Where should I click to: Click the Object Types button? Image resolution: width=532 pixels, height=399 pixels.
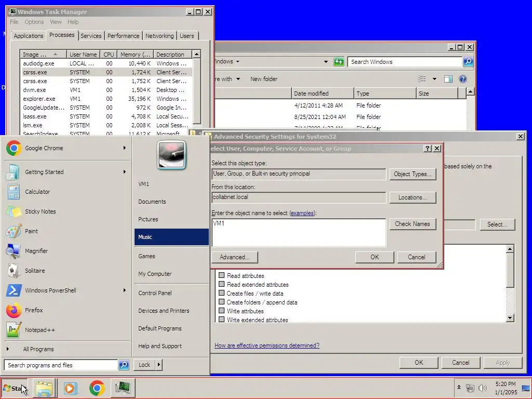coord(413,174)
